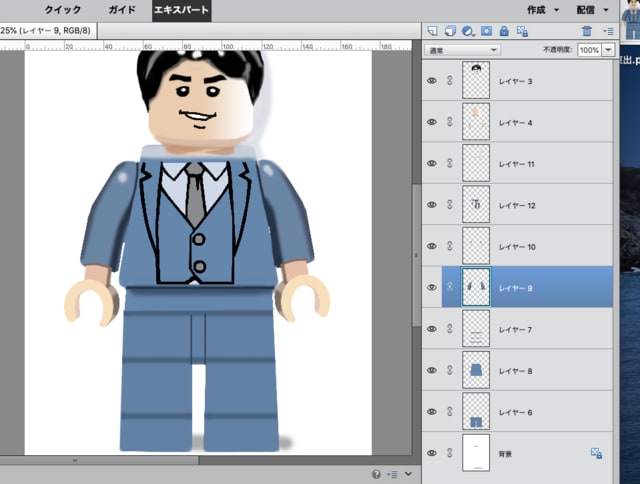Image resolution: width=640 pixels, height=484 pixels.
Task: Select the レイヤー 3 thumbnail
Action: pos(476,80)
